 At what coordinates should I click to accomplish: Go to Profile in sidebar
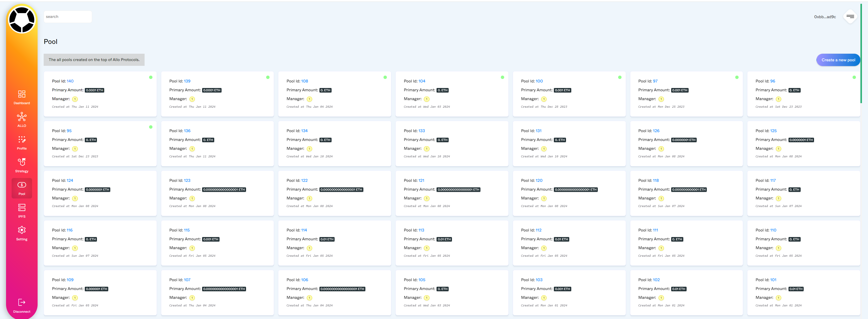21,139
